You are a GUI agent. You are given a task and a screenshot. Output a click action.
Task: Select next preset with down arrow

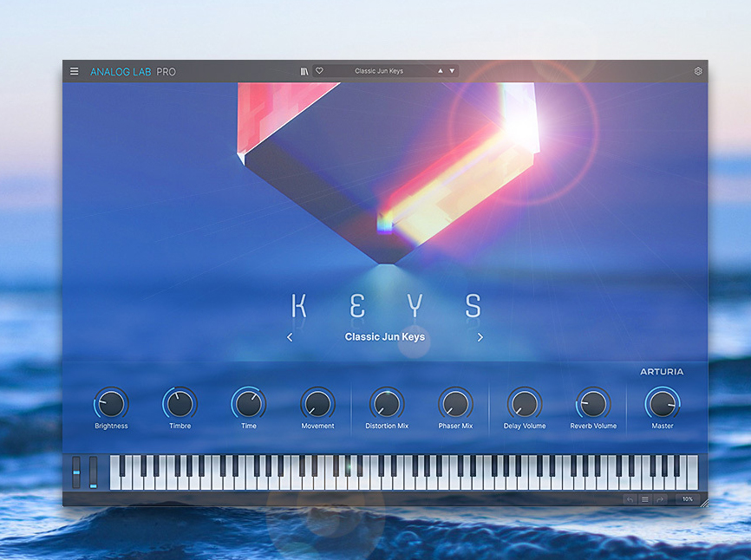452,71
